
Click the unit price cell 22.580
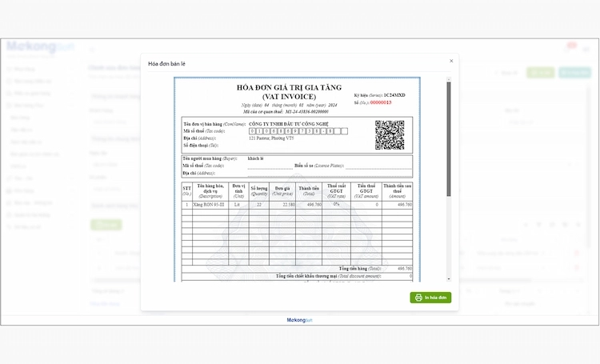pos(285,205)
